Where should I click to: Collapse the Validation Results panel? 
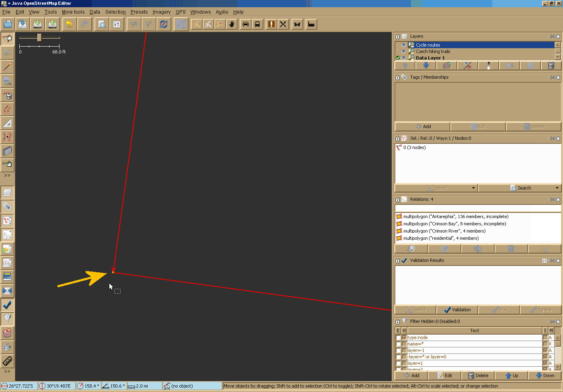pyautogui.click(x=397, y=261)
